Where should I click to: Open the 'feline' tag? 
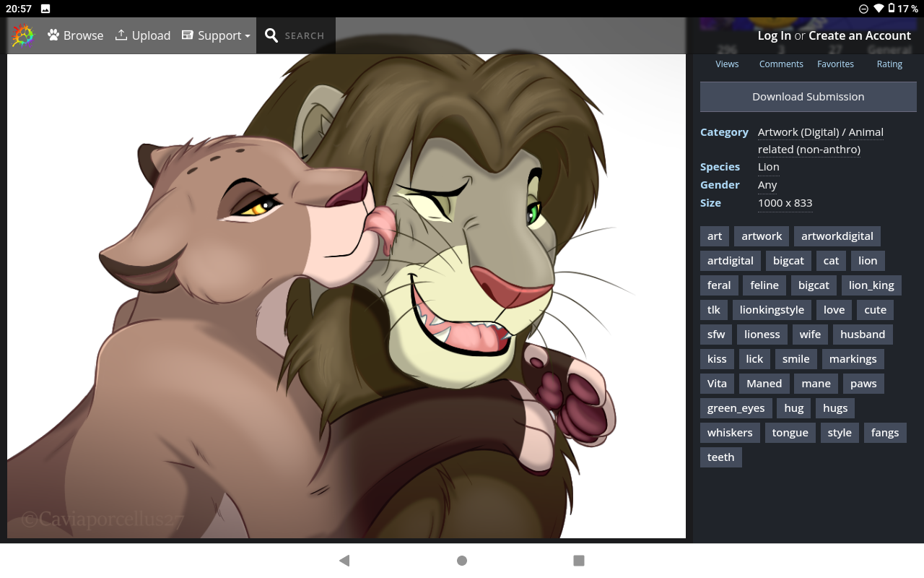[x=764, y=285]
